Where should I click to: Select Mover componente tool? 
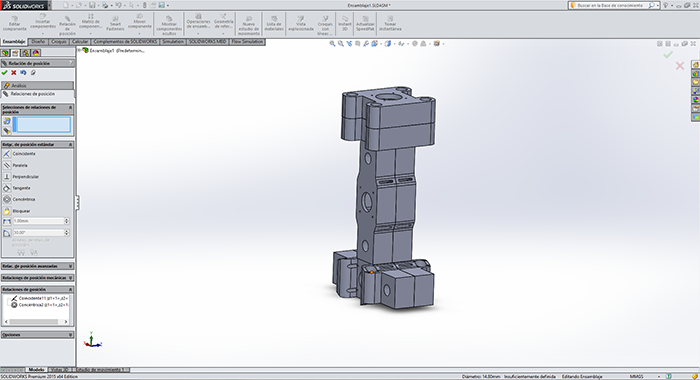coord(140,21)
